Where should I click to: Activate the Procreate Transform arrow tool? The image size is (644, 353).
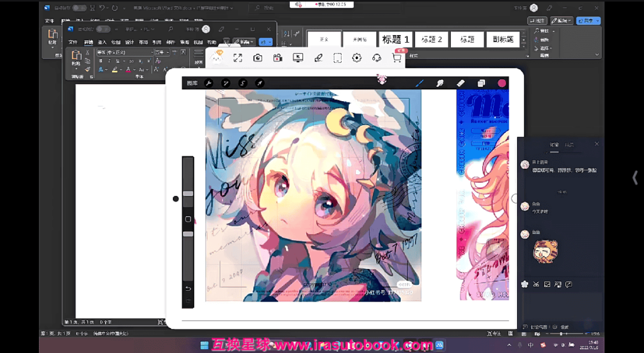point(260,84)
